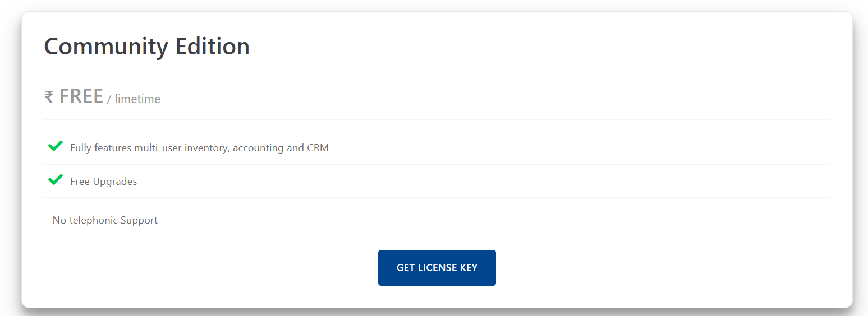Image resolution: width=868 pixels, height=316 pixels.
Task: Click the word "Support" in the last feature
Action: (140, 220)
